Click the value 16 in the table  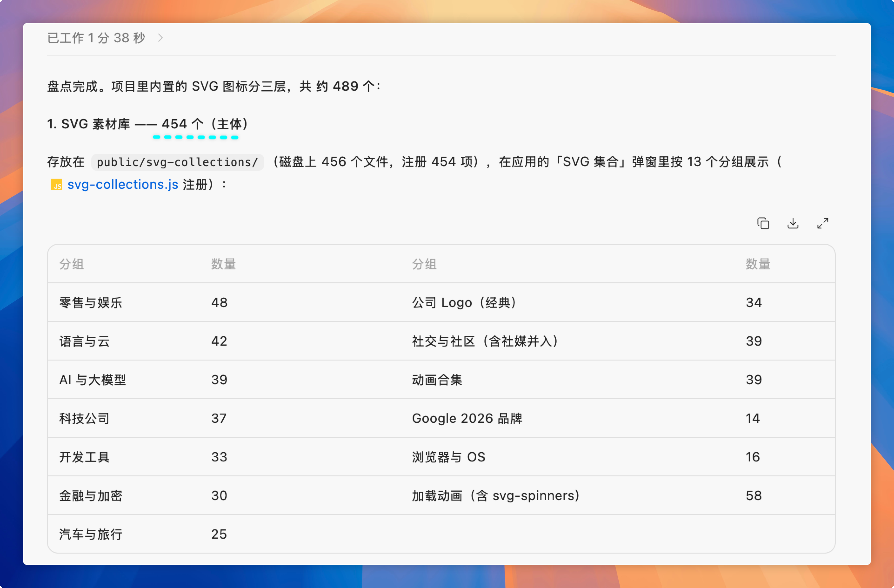(753, 457)
